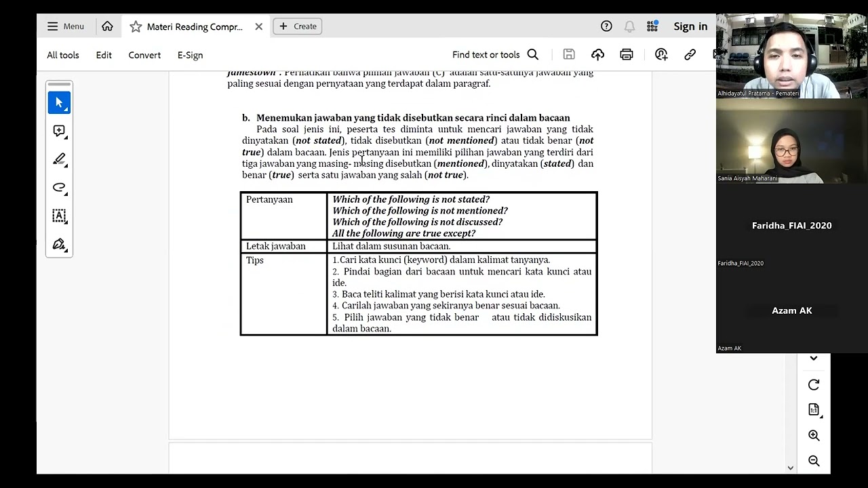Open the Convert tab
This screenshot has width=868, height=488.
tap(144, 55)
